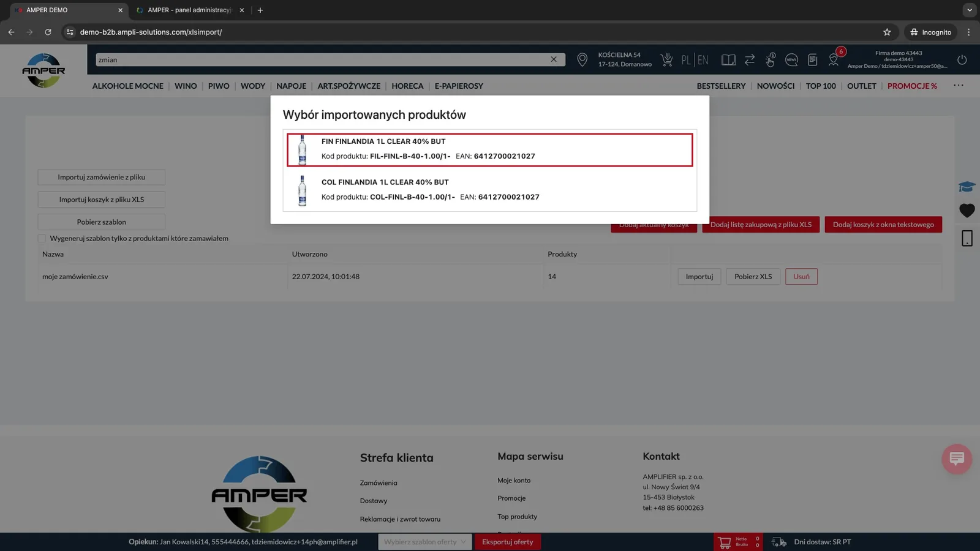Open the catalog book icon
Image resolution: width=980 pixels, height=551 pixels.
coord(728,59)
